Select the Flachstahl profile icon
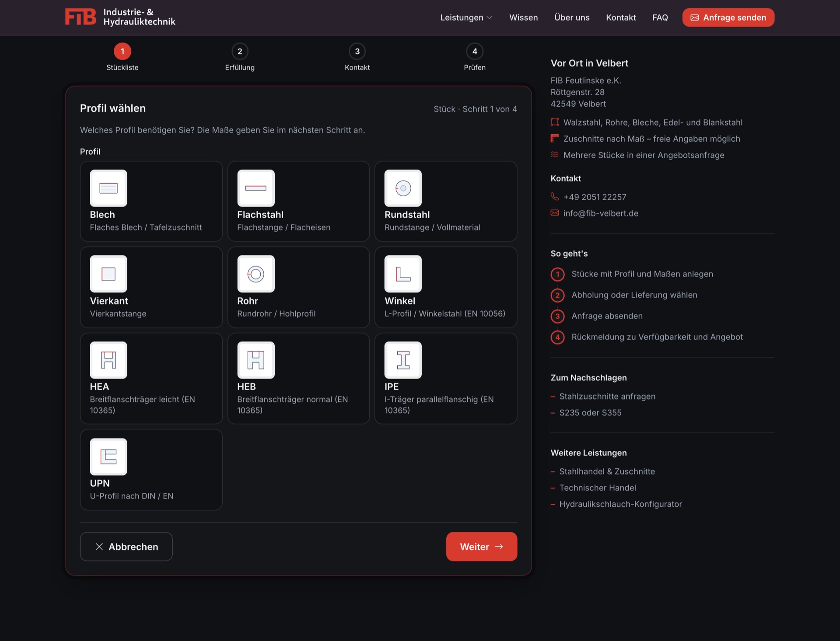Viewport: 840px width, 641px height. click(256, 188)
